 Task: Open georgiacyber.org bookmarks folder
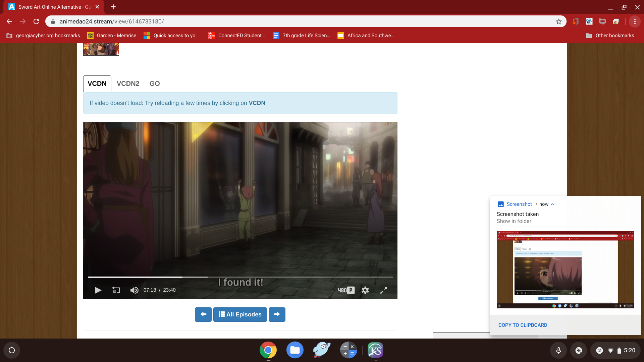pyautogui.click(x=43, y=36)
